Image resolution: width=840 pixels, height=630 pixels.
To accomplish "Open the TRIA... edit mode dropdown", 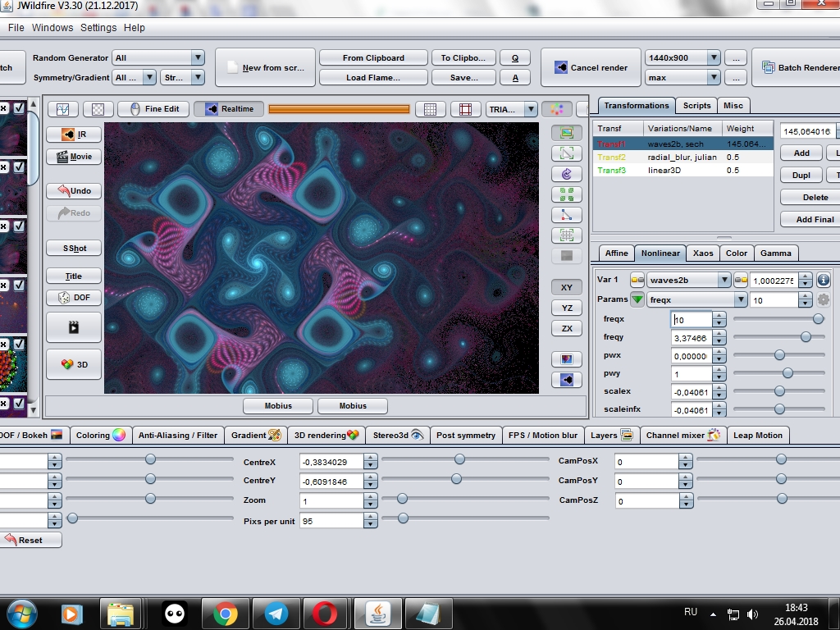I will pos(511,109).
